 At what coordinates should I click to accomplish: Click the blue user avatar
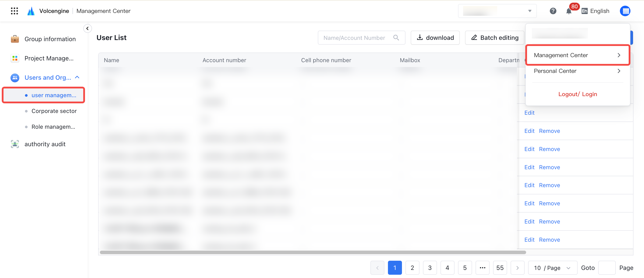(x=625, y=11)
